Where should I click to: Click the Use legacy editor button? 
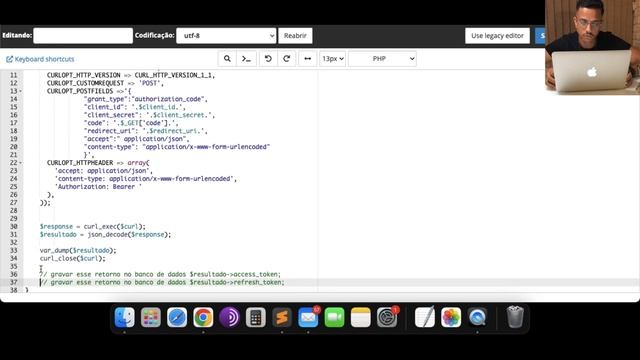[497, 36]
